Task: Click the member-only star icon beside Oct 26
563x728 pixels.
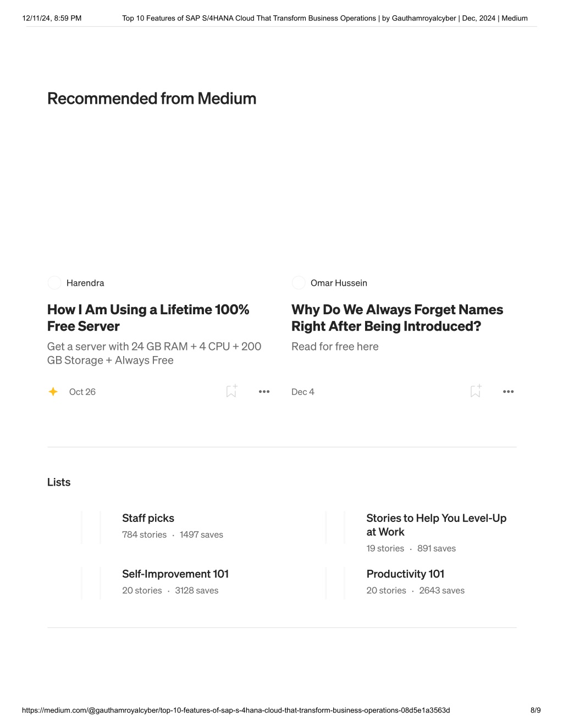Action: (x=53, y=392)
